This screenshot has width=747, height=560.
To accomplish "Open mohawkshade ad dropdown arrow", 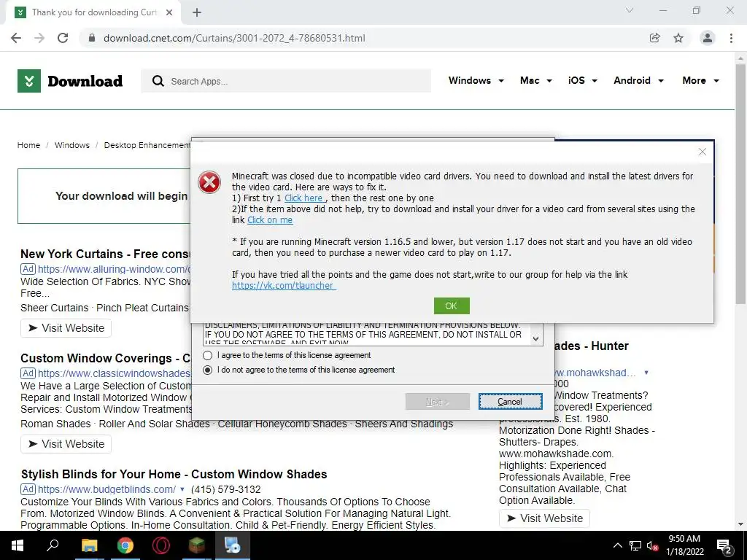I will [646, 373].
